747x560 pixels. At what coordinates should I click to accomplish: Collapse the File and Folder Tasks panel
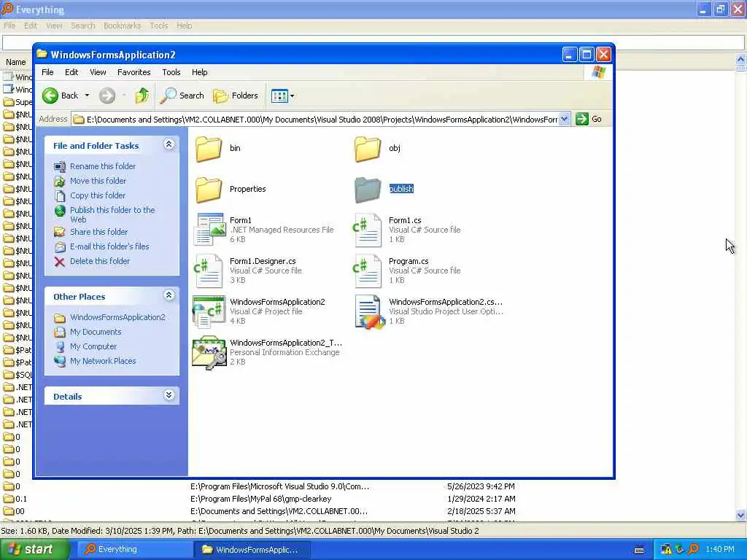coord(169,145)
